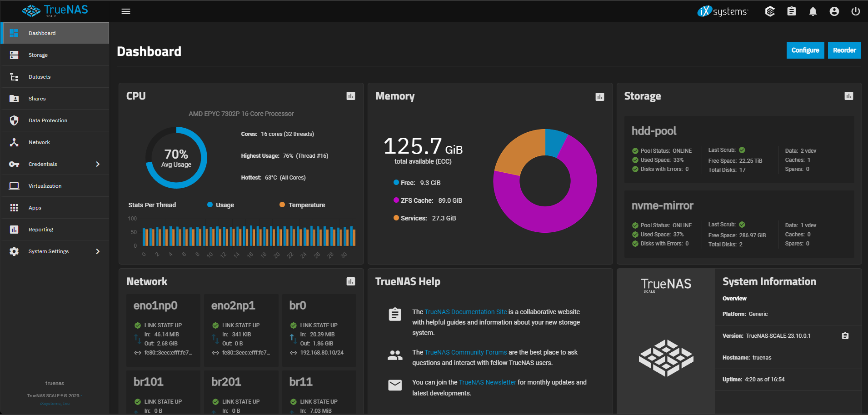Screen dimensions: 868x415
Task: Click the System Settings gear icon
Action: (14, 251)
